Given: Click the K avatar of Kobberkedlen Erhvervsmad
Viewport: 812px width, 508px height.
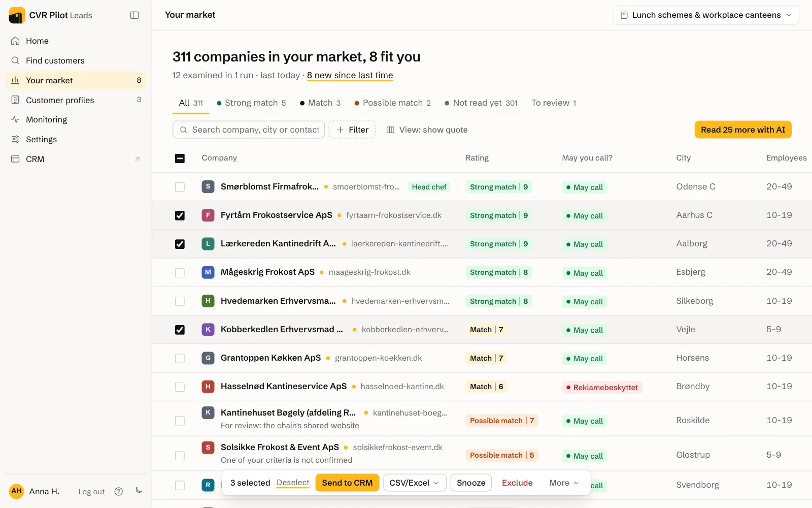Looking at the screenshot, I should [x=208, y=330].
